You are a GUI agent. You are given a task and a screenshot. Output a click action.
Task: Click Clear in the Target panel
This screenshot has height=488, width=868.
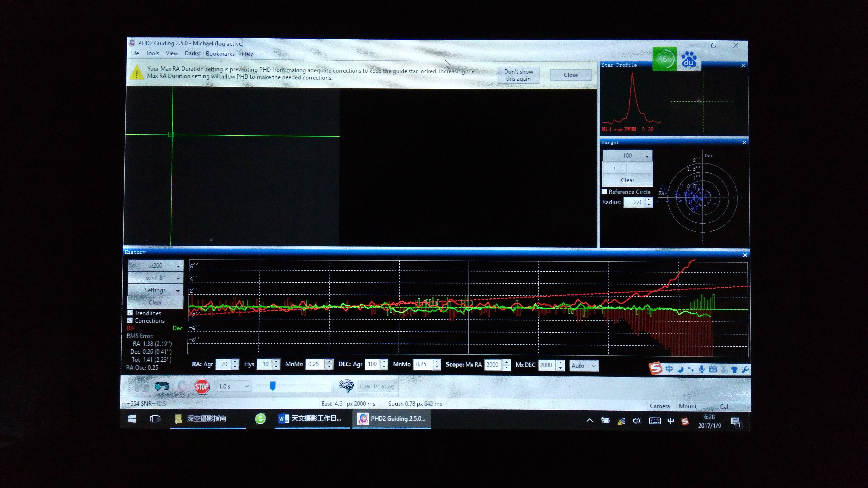click(x=627, y=180)
